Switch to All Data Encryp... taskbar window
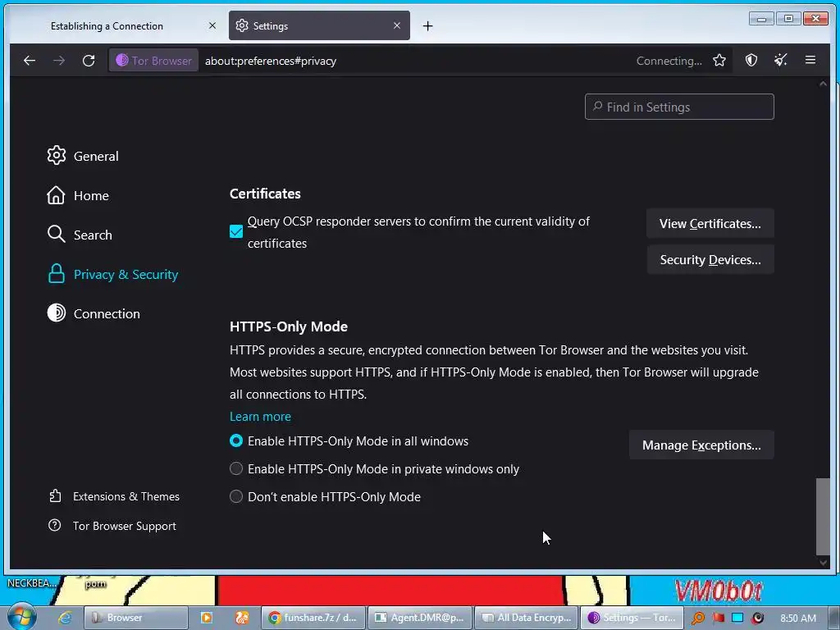This screenshot has height=630, width=840. pos(526,618)
